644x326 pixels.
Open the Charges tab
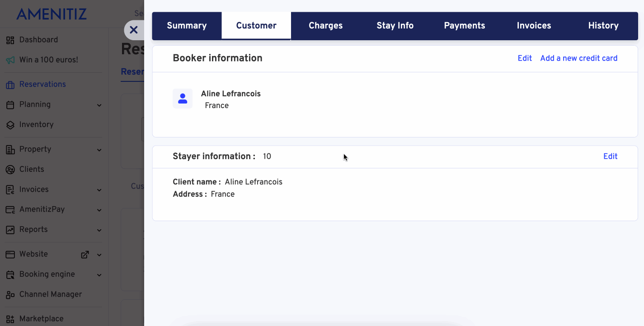tap(325, 26)
